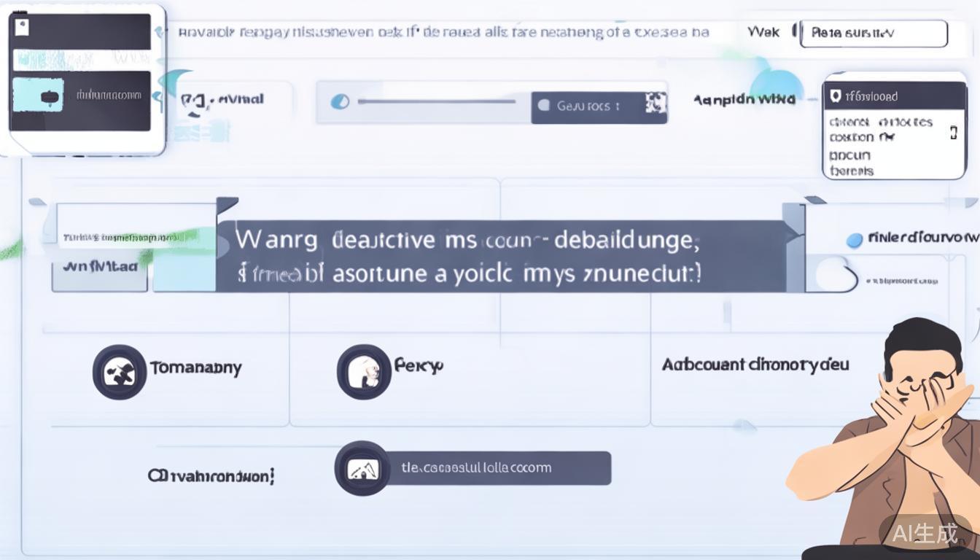This screenshot has height=560, width=980.
Task: Click the round Fekyo avatar icon
Action: pos(363,372)
